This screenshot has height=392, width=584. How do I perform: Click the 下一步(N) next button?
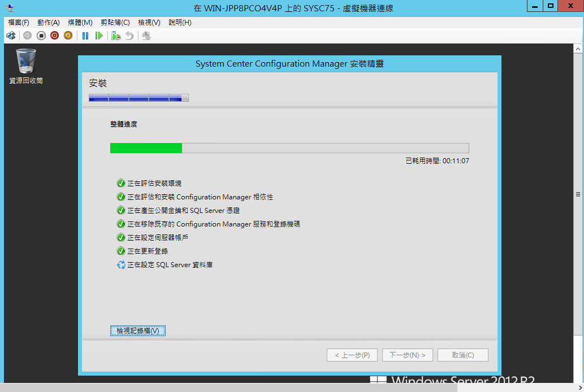pyautogui.click(x=408, y=355)
